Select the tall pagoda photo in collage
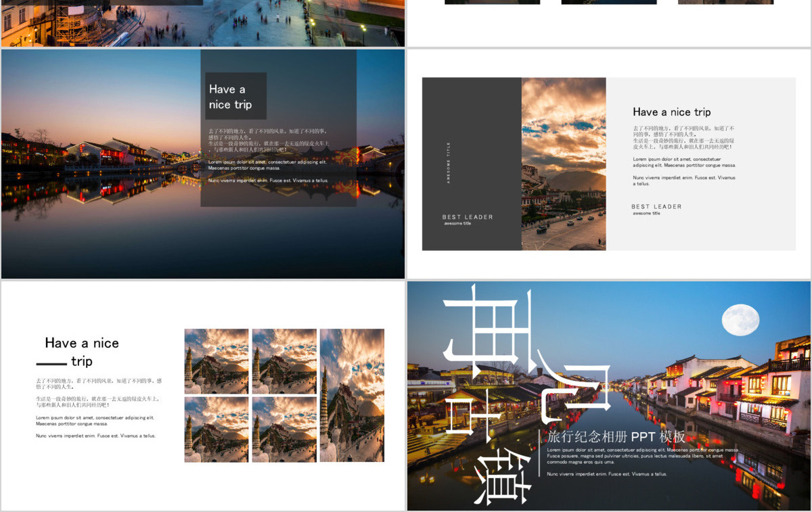Viewport: 812px width, 512px height. point(352,396)
